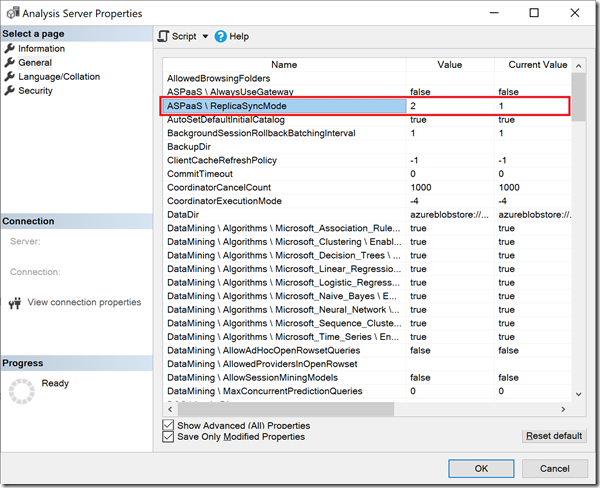
Task: Click View connection properties link
Action: coord(84,302)
